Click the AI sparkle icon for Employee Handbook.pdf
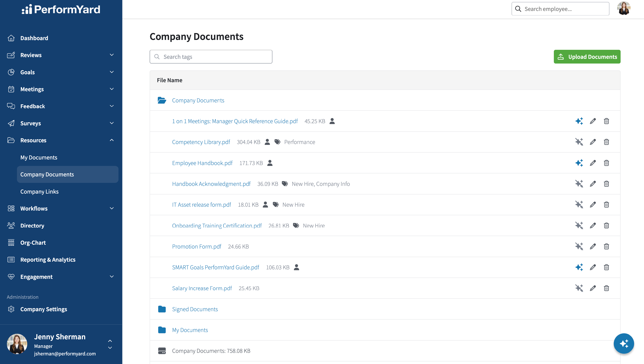Image resolution: width=644 pixels, height=364 pixels. [579, 163]
